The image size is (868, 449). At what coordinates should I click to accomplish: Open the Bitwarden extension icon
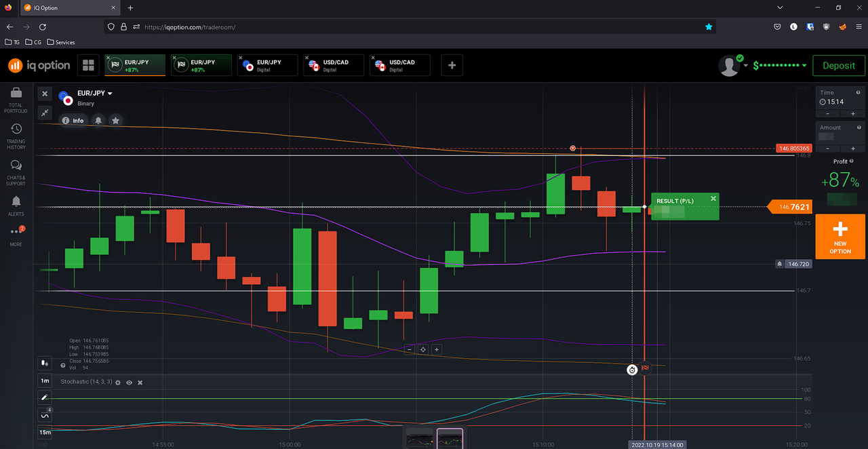[810, 26]
